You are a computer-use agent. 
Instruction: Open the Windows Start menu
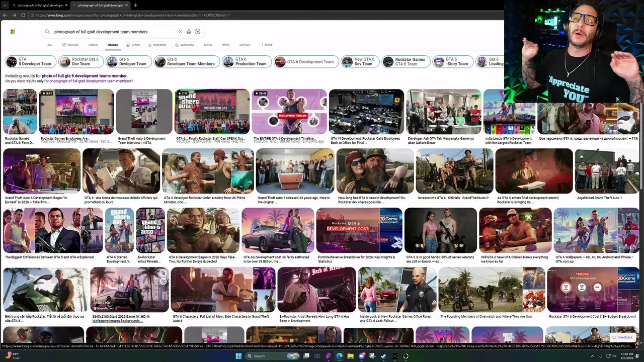coord(238,356)
